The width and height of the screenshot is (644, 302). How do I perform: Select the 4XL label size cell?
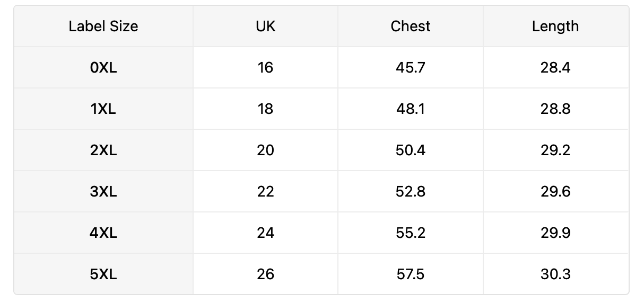coord(103,233)
